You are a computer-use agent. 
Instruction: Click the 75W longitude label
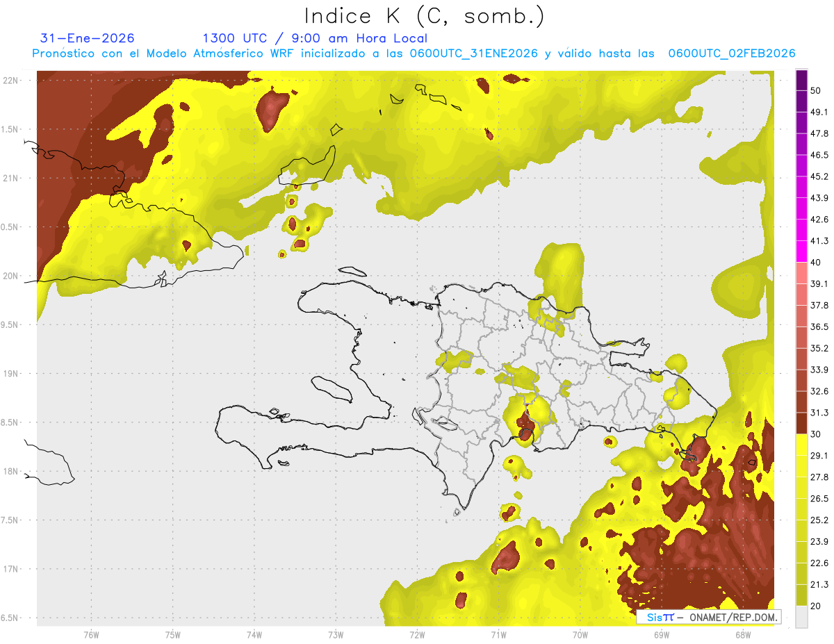173,634
